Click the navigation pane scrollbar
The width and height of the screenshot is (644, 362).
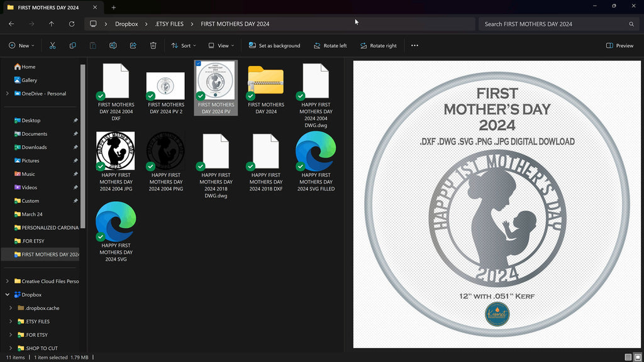pyautogui.click(x=83, y=146)
